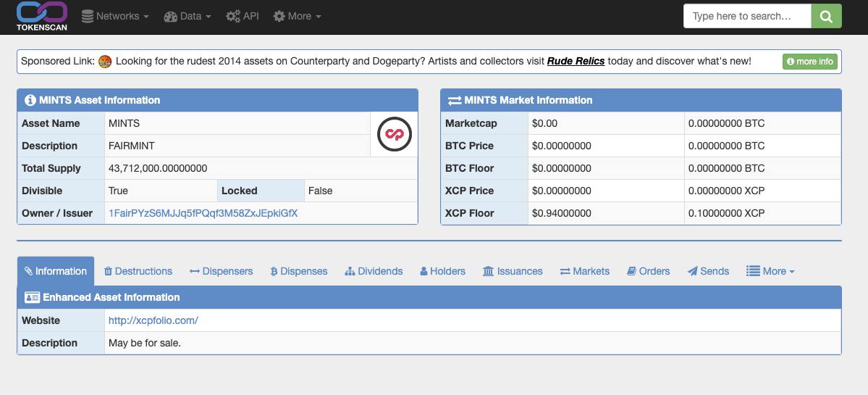
Task: Click the exchange arrows icon in Market Information header
Action: click(x=455, y=100)
